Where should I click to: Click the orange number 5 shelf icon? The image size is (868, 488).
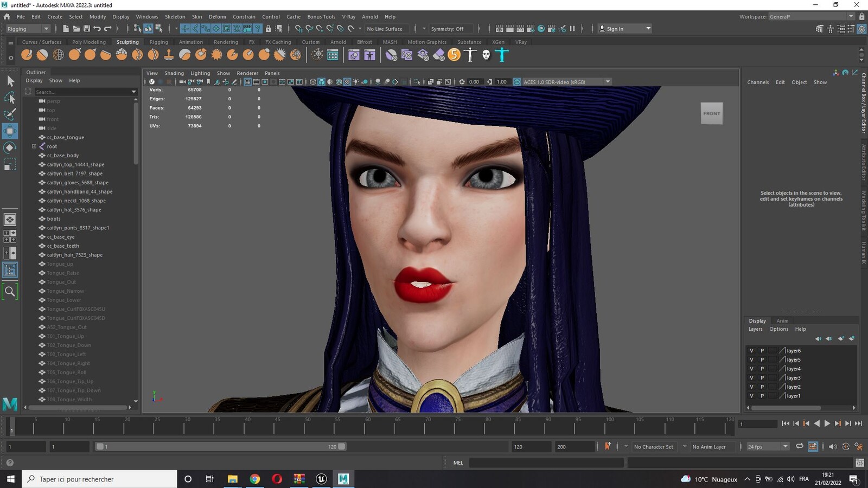coord(454,54)
